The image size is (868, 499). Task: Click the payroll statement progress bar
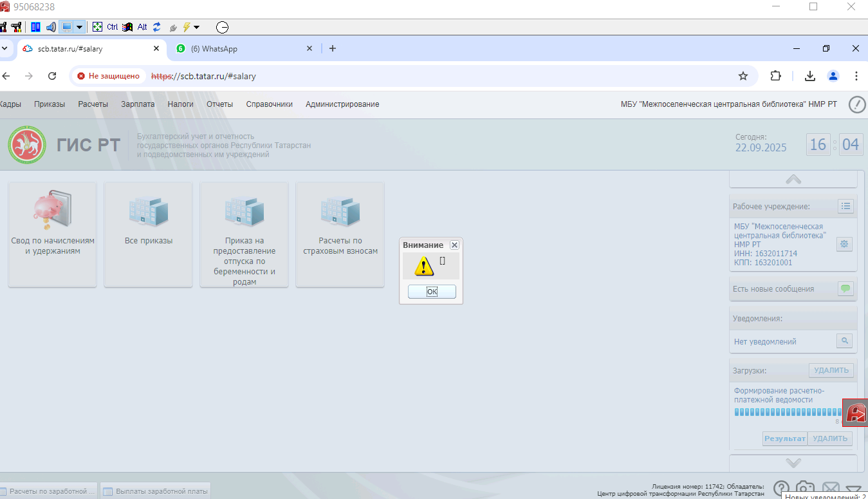click(788, 412)
